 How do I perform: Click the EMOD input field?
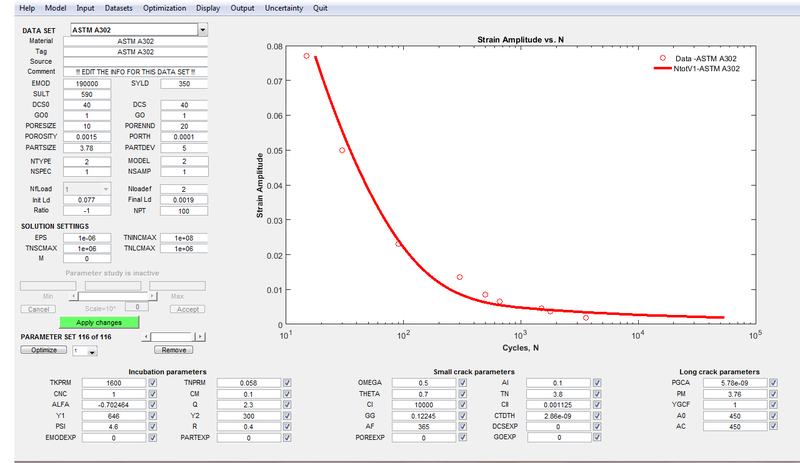pos(87,84)
